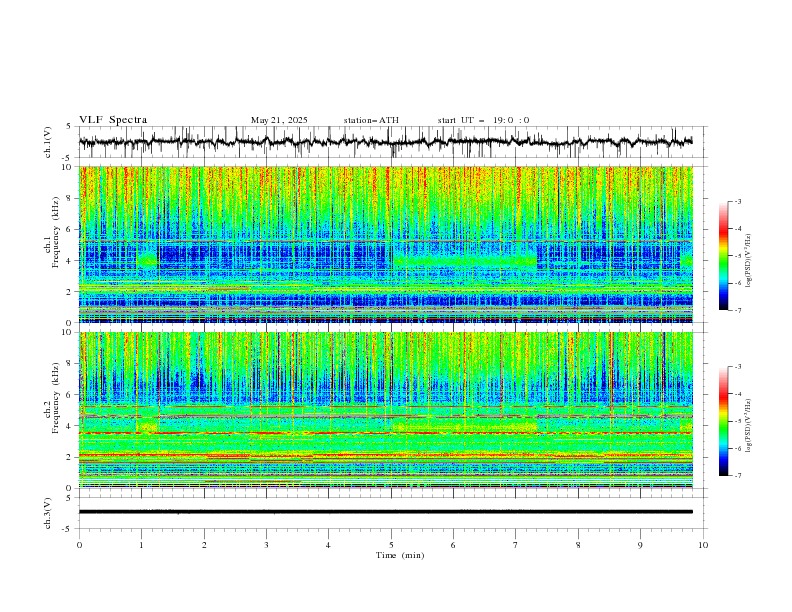Click time-axis tick label "7"

tap(516, 545)
